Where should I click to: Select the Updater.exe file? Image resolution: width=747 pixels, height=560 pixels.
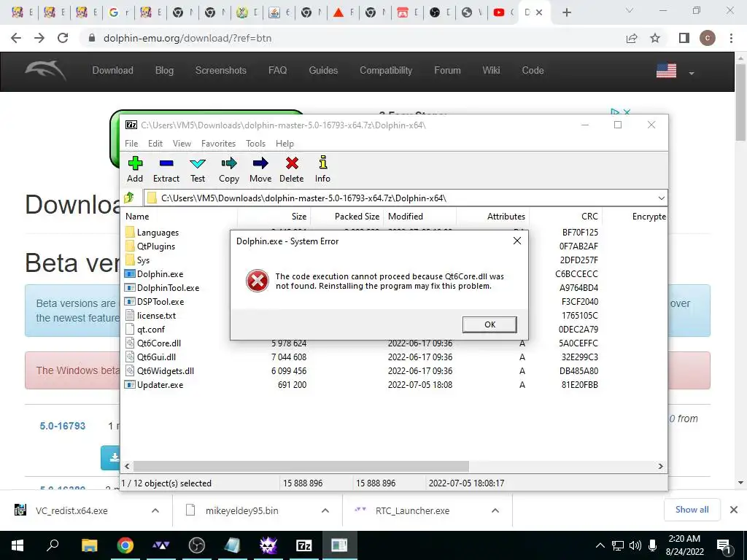[x=160, y=384]
